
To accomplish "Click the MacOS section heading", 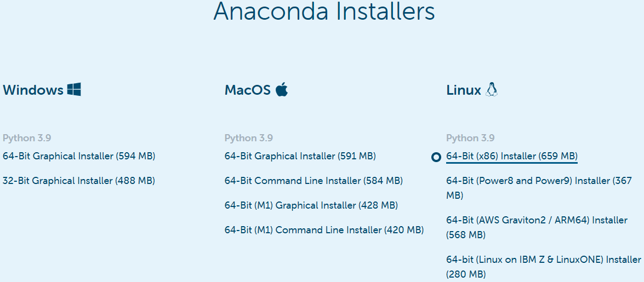I will (x=248, y=90).
